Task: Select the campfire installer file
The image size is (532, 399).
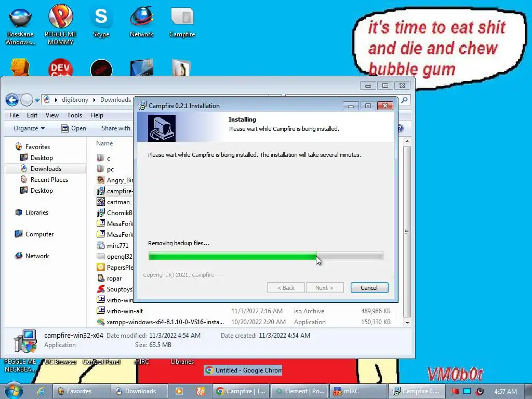Action: point(115,191)
